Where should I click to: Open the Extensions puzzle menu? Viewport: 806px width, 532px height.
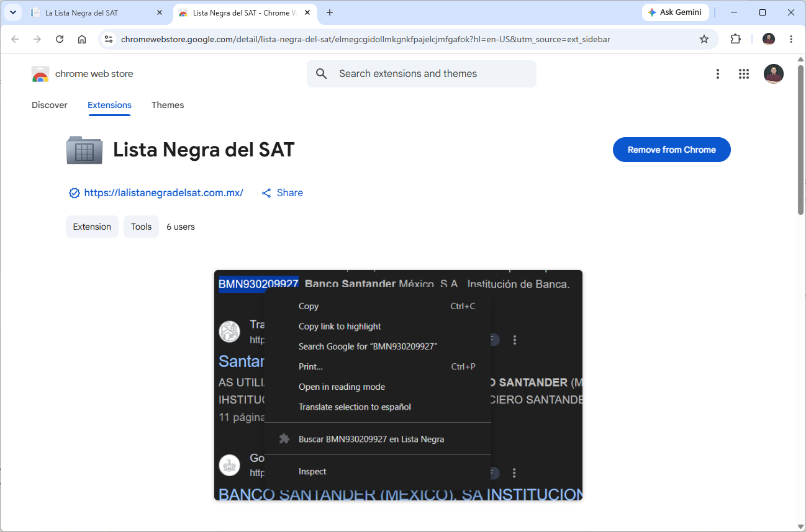pos(736,39)
